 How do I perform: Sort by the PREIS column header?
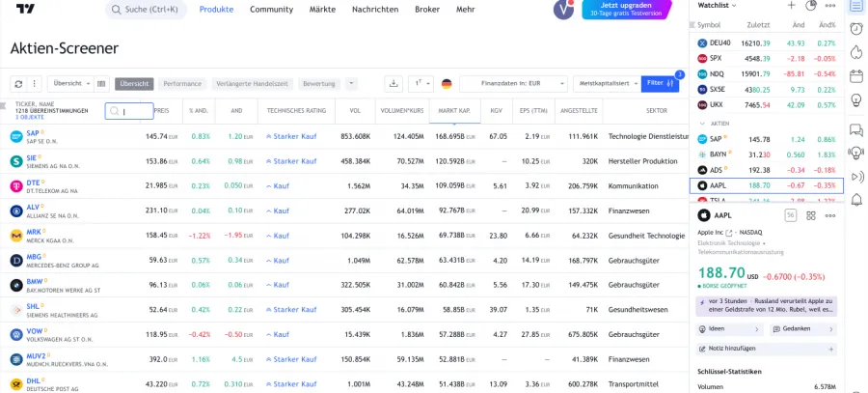pyautogui.click(x=162, y=111)
